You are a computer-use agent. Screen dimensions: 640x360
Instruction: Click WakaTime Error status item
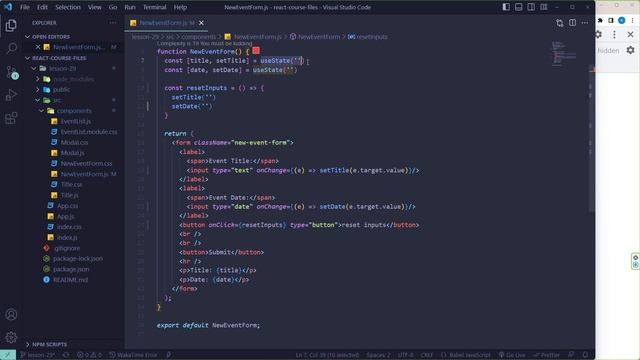tap(133, 355)
